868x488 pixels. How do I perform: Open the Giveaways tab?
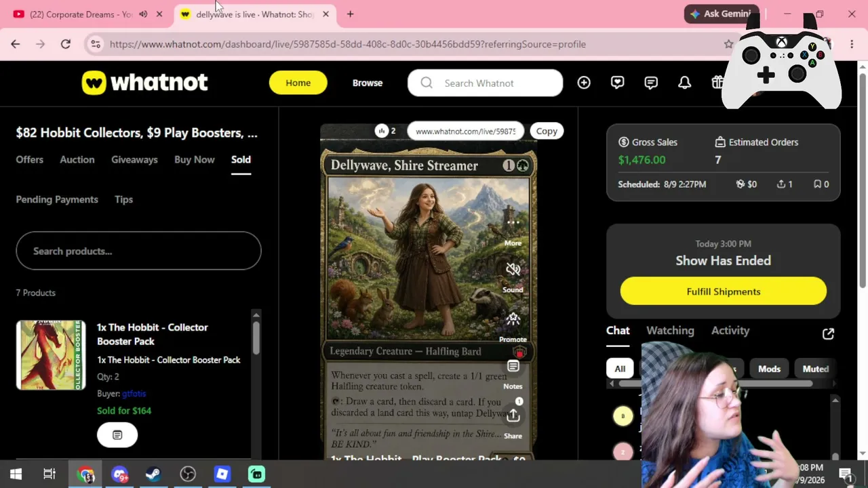point(134,159)
